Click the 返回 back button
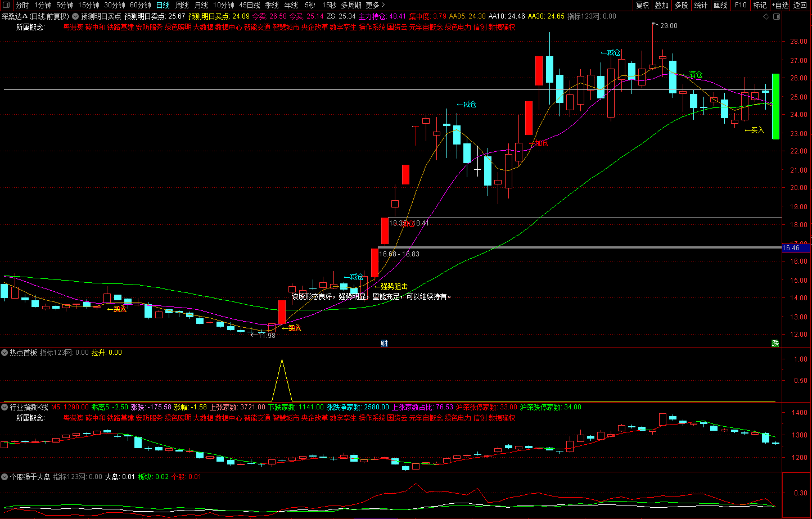Image resolution: width=812 pixels, height=519 pixels. point(800,5)
